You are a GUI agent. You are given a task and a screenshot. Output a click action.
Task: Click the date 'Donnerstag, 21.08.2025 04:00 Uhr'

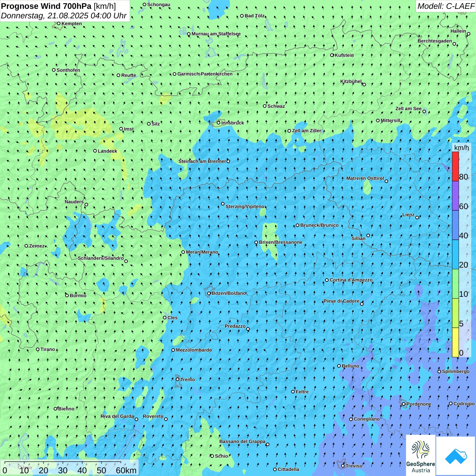[x=64, y=16]
